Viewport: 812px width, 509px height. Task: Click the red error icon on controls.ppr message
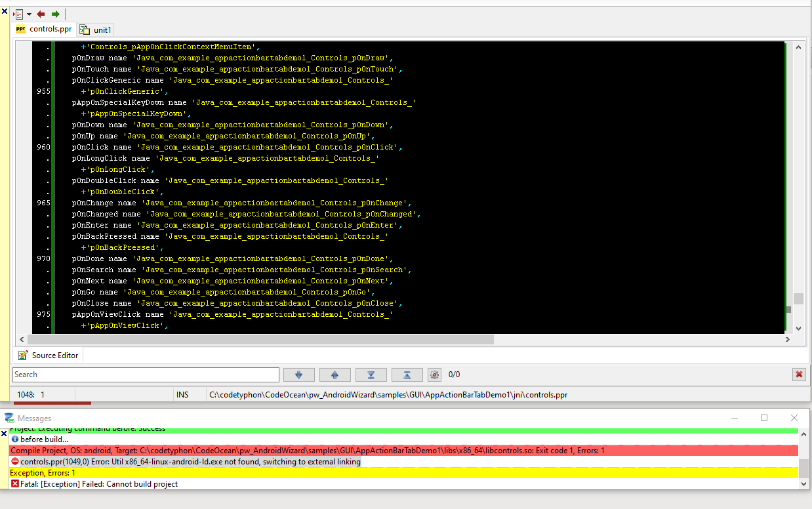(15, 462)
